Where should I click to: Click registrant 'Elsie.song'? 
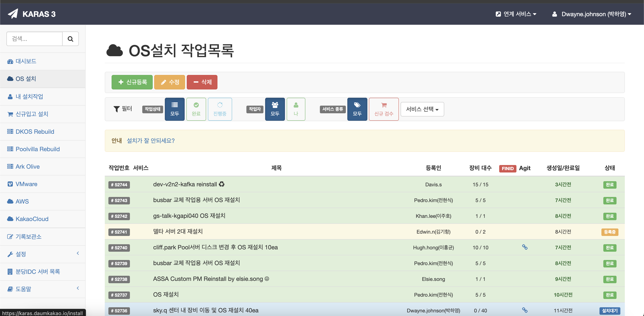pos(434,279)
